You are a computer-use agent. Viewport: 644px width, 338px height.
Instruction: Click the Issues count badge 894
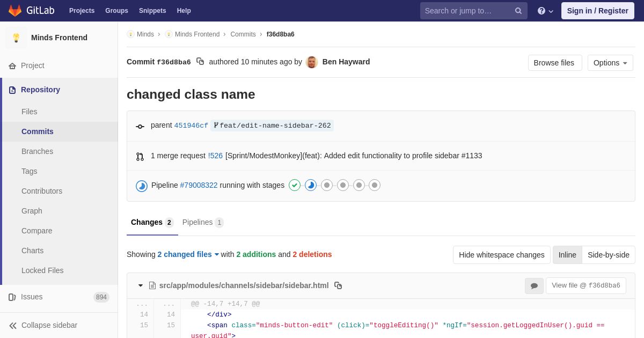tap(101, 297)
